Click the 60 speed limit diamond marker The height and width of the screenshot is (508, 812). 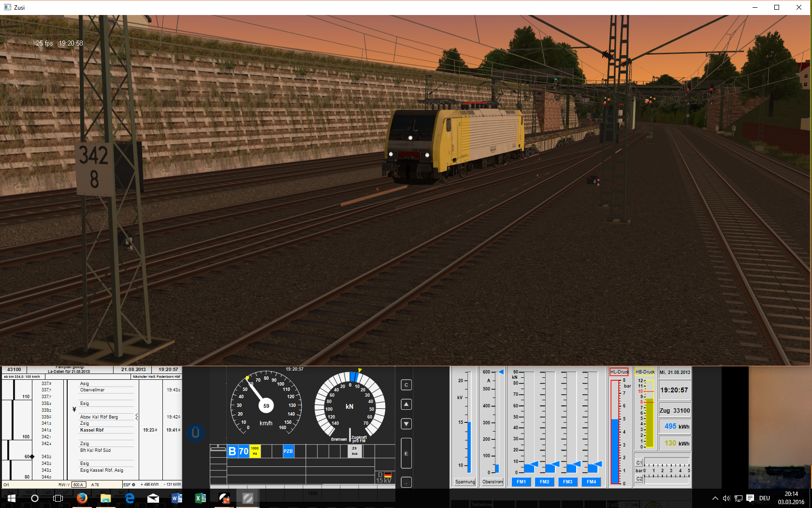pyautogui.click(x=32, y=456)
